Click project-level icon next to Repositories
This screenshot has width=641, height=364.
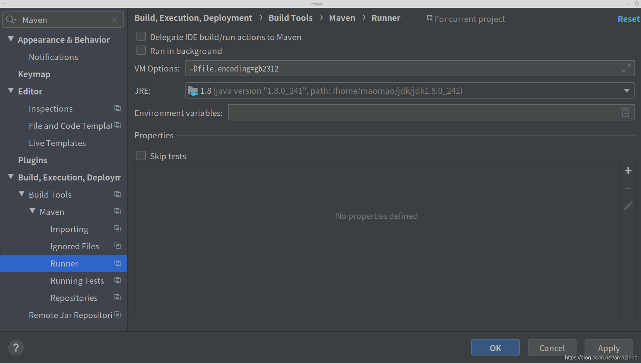tap(118, 297)
